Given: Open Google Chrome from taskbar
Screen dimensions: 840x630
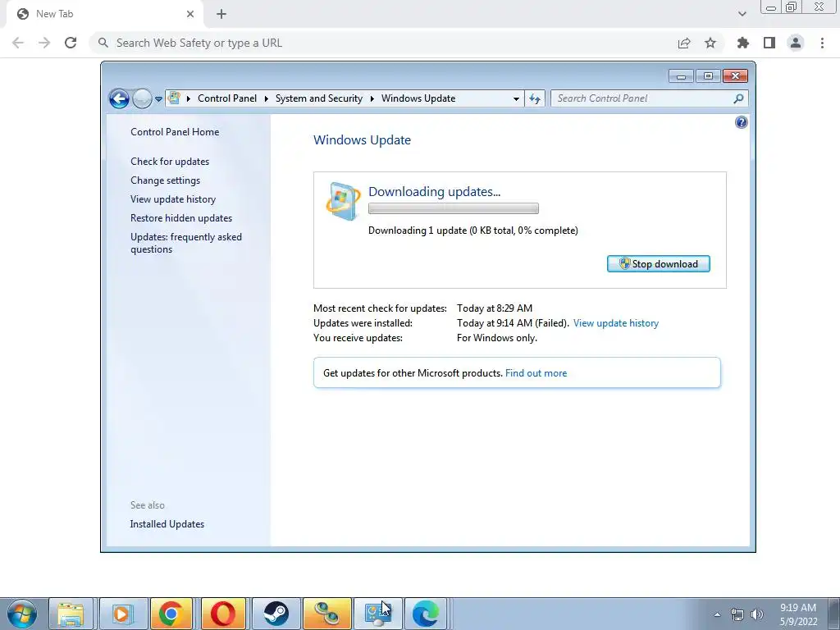Looking at the screenshot, I should [171, 614].
